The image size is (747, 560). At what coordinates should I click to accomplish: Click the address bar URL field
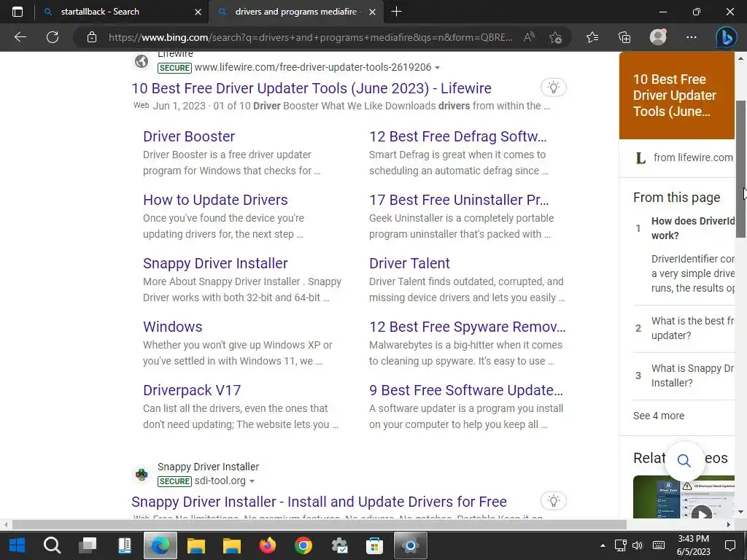[311, 37]
